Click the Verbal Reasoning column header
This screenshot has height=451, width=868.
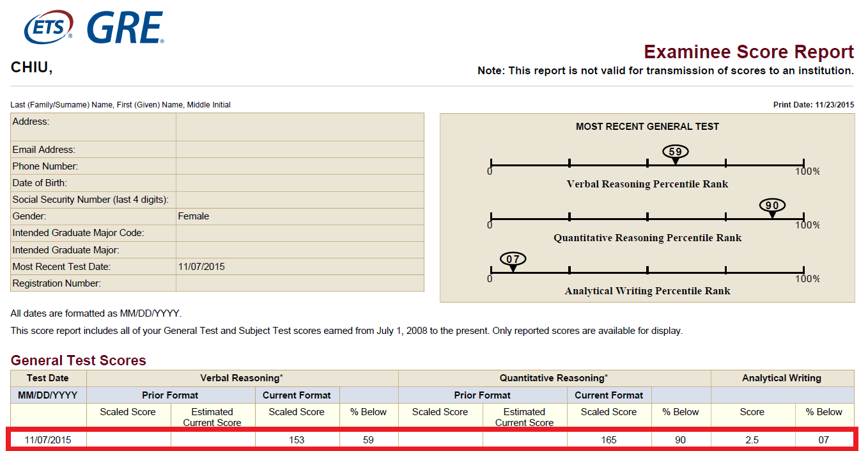pos(242,378)
